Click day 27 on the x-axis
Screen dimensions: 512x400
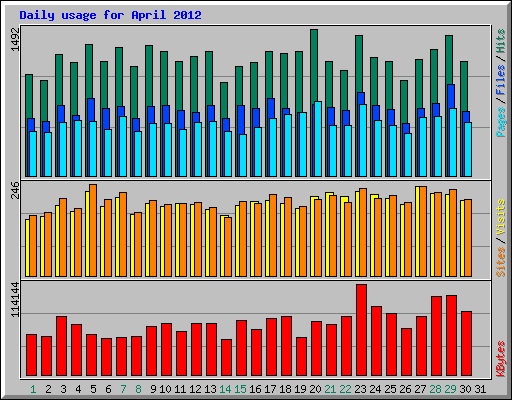[420, 389]
